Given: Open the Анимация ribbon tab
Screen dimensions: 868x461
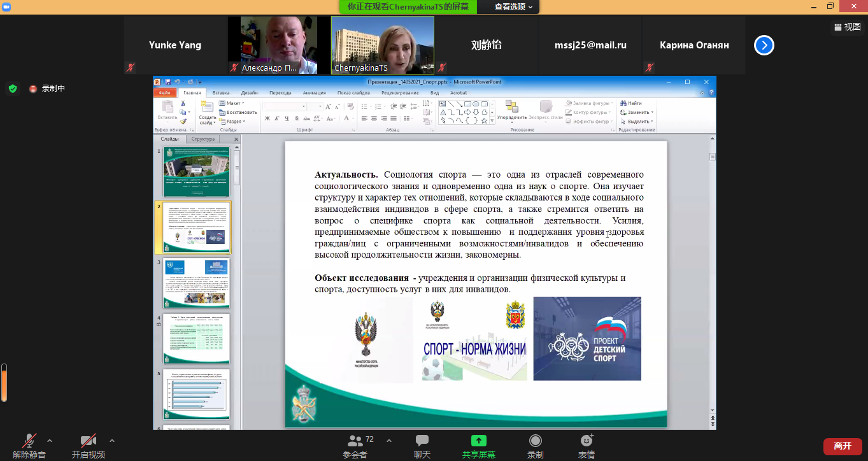Looking at the screenshot, I should (314, 93).
